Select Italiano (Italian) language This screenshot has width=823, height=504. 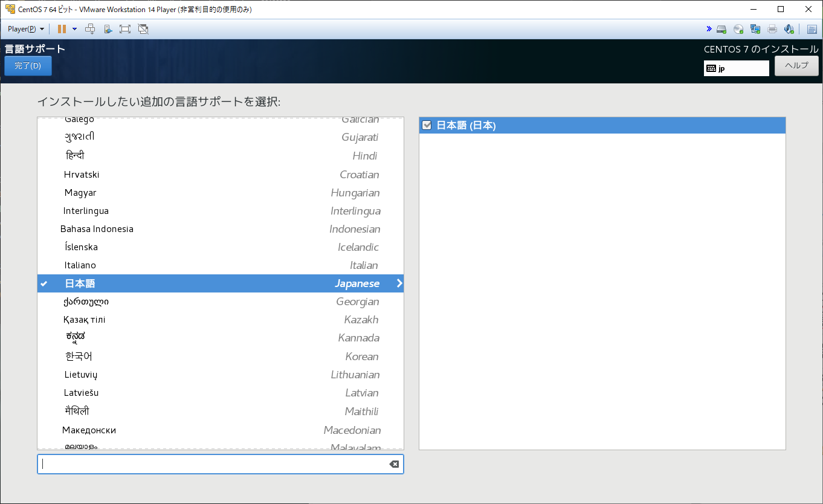(221, 265)
